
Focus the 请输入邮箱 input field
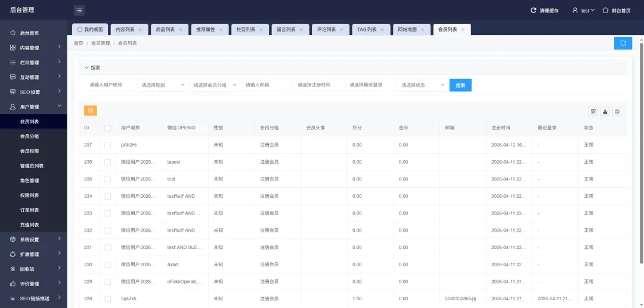point(267,85)
